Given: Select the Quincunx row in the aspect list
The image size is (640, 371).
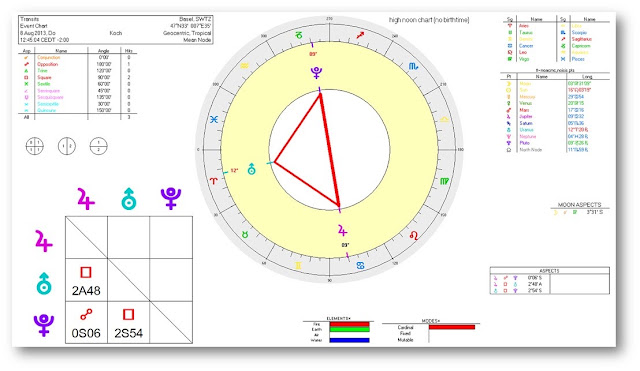Looking at the screenshot, I should point(78,110).
